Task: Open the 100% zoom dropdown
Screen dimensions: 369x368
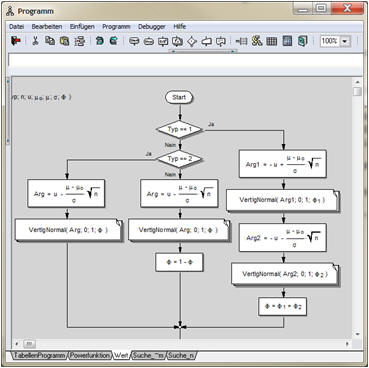Action: [x=345, y=41]
